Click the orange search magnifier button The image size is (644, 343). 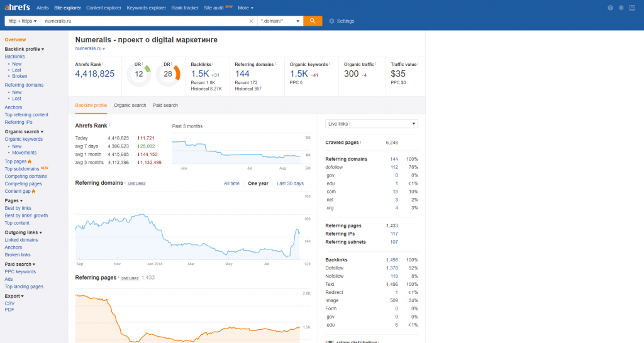click(x=313, y=21)
